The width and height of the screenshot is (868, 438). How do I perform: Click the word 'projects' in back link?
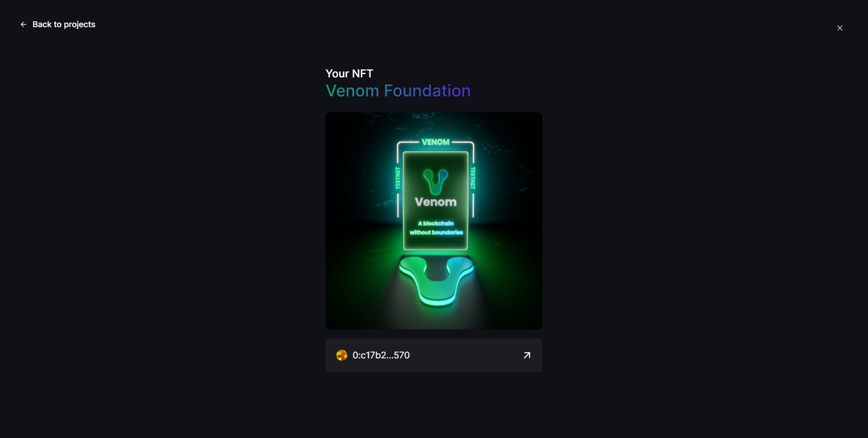[80, 25]
